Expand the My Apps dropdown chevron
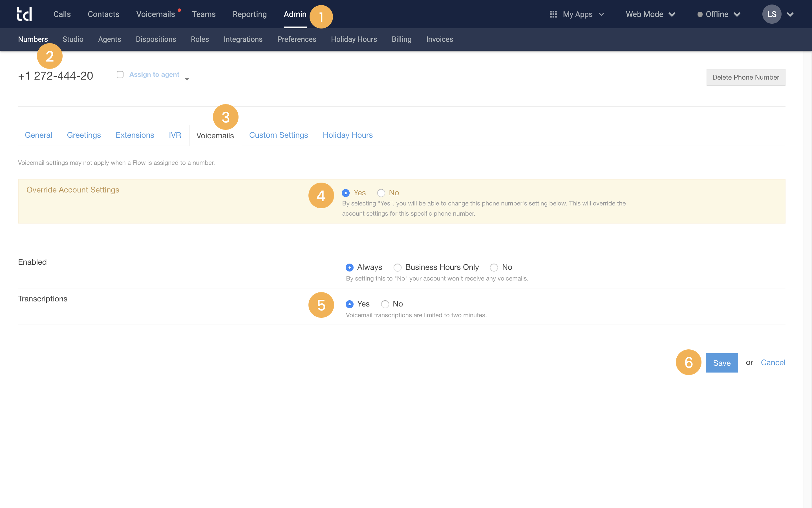The image size is (812, 508). point(601,14)
